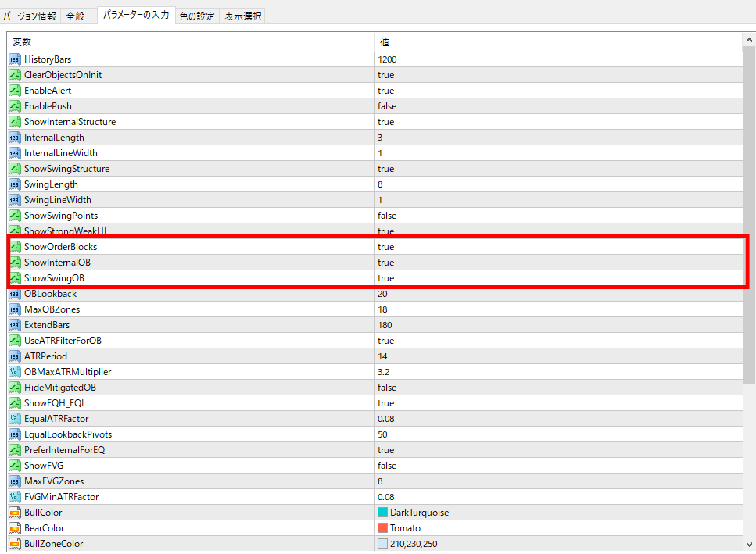Switch to the 色の設定 tab
Viewport: 756px width, 554px height.
pyautogui.click(x=195, y=16)
